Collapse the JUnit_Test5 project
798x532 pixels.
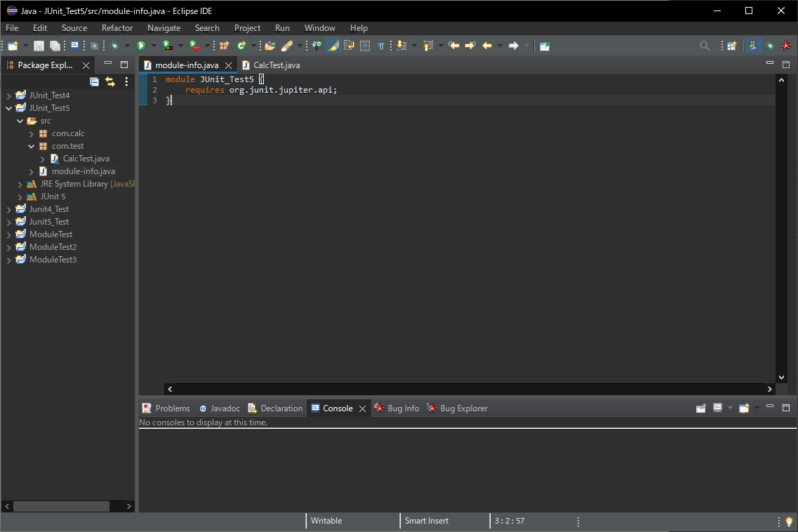tap(8, 109)
